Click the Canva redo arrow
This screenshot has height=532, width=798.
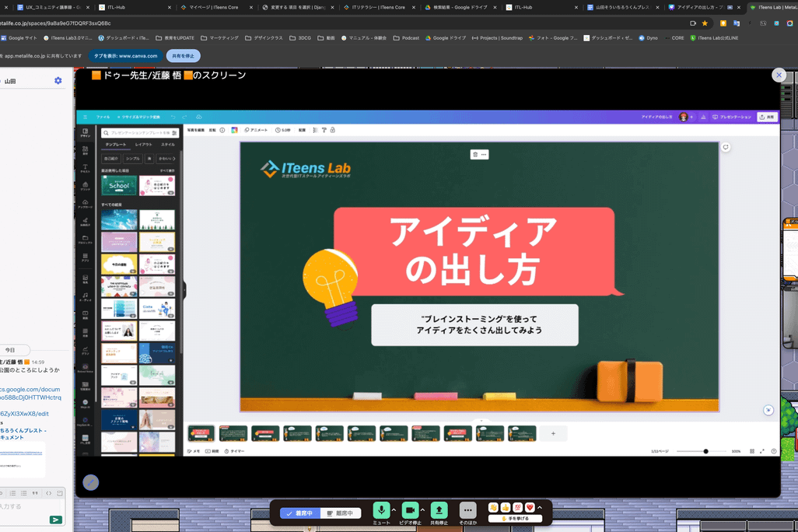[x=184, y=117]
